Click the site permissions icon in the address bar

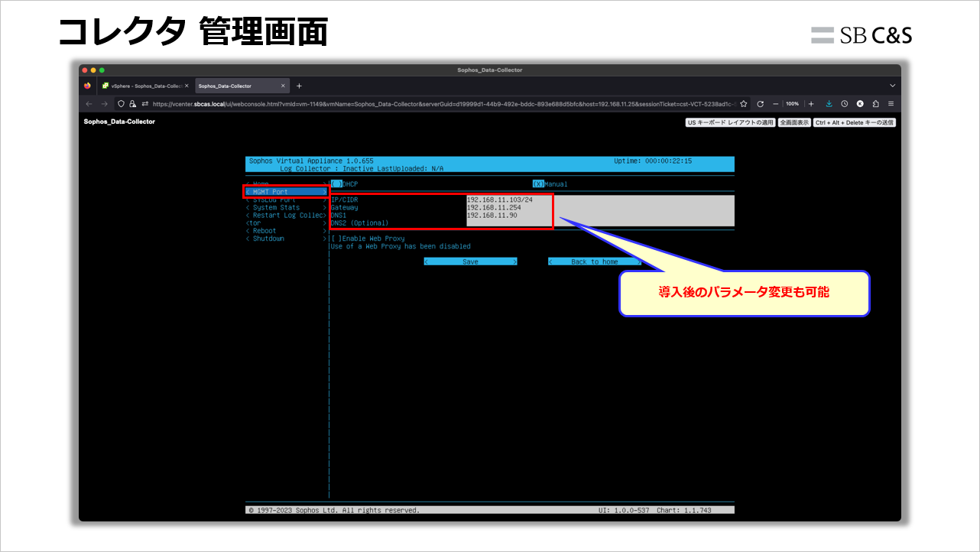[144, 104]
